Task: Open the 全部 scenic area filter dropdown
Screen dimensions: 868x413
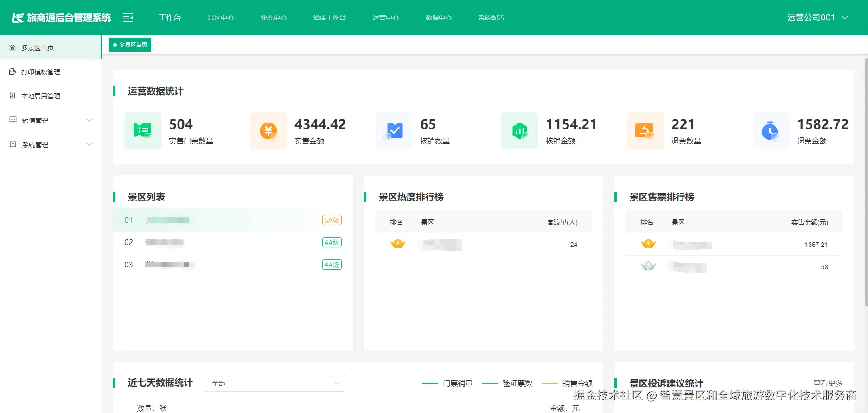Action: [275, 383]
